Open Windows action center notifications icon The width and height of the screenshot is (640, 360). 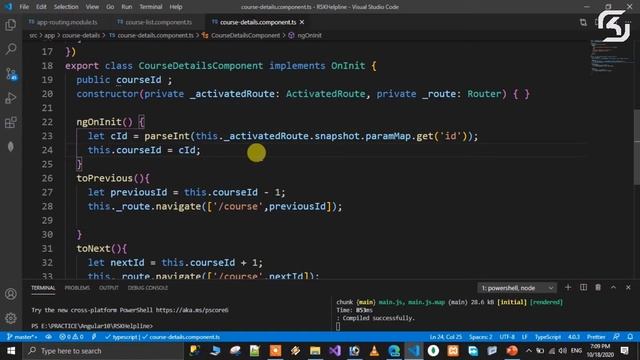coord(624,351)
